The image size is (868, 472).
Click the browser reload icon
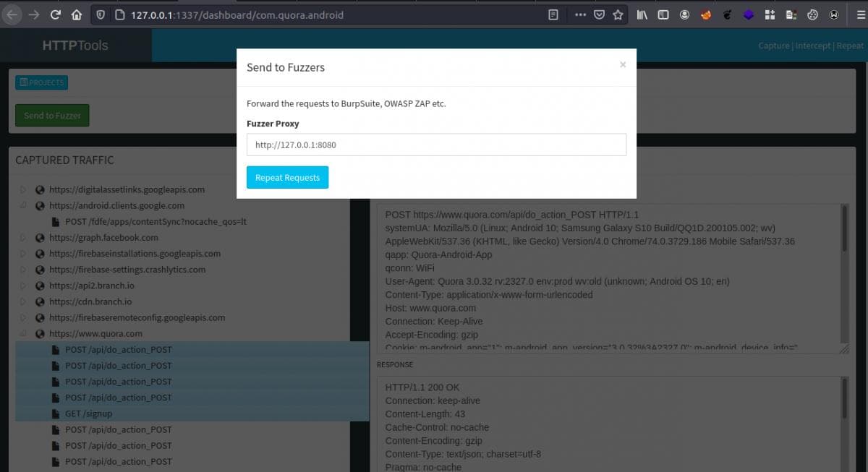56,14
